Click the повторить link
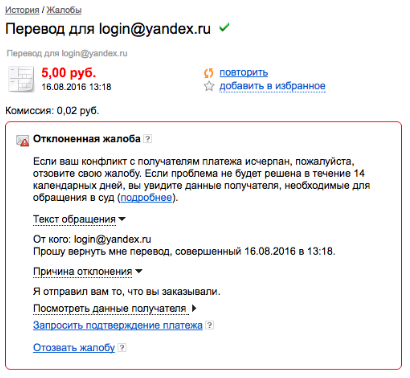The width and height of the screenshot is (410, 378). pos(244,73)
